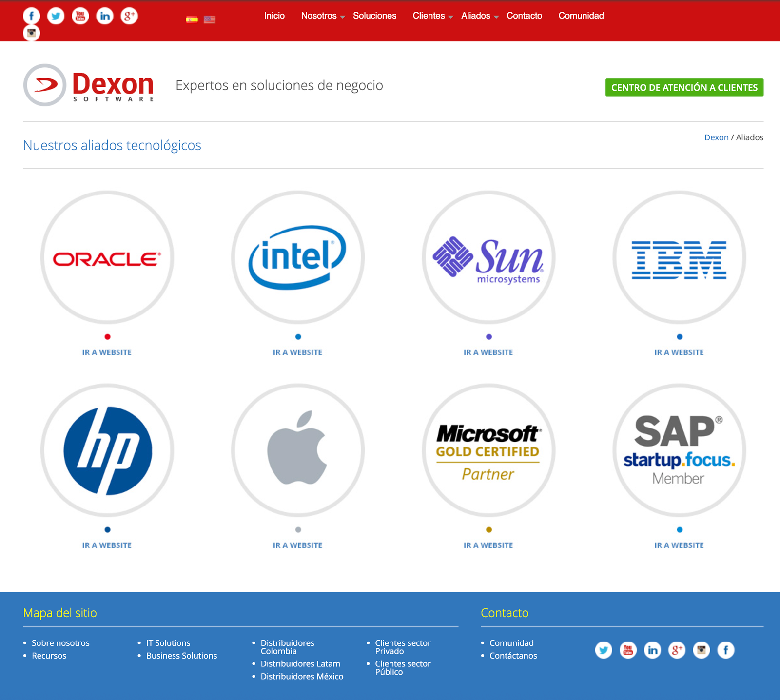Screen dimensions: 780x700
Task: Click IR A WEBSITE under Sun Microsystems
Action: click(x=488, y=352)
